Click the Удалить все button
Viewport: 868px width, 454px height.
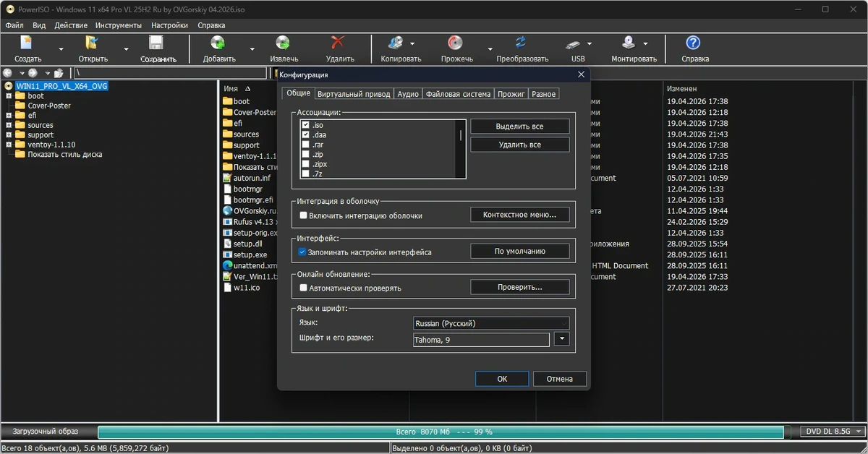pyautogui.click(x=520, y=145)
